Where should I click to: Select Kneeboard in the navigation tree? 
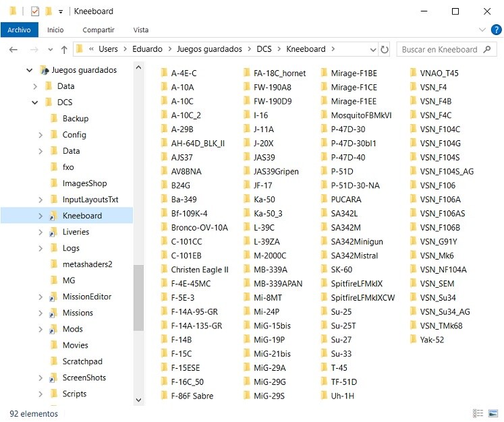tap(82, 216)
